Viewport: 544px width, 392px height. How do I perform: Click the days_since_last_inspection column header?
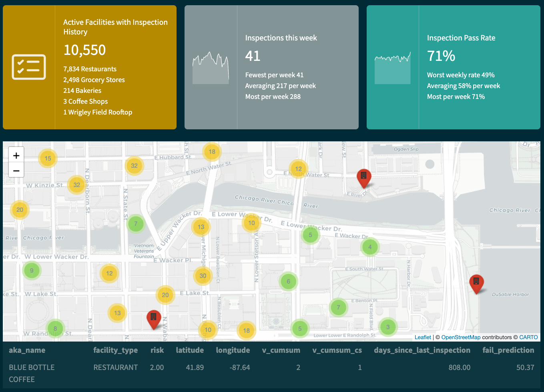click(422, 350)
